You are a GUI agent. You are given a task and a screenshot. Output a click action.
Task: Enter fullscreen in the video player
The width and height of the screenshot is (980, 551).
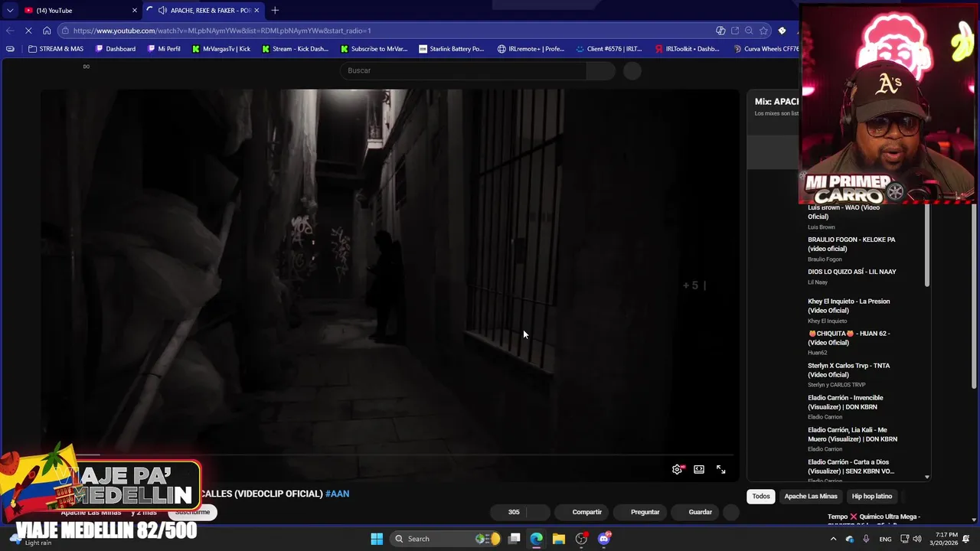[720, 469]
